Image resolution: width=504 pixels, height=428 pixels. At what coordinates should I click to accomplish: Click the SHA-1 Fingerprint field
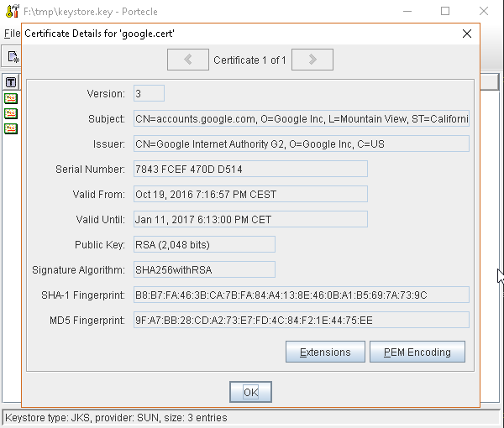tap(301, 295)
